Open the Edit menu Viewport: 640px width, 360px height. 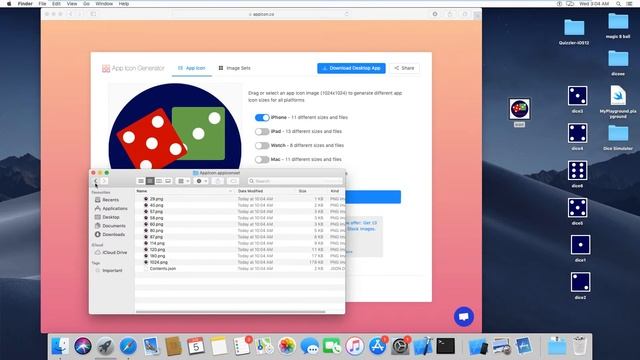56,4
